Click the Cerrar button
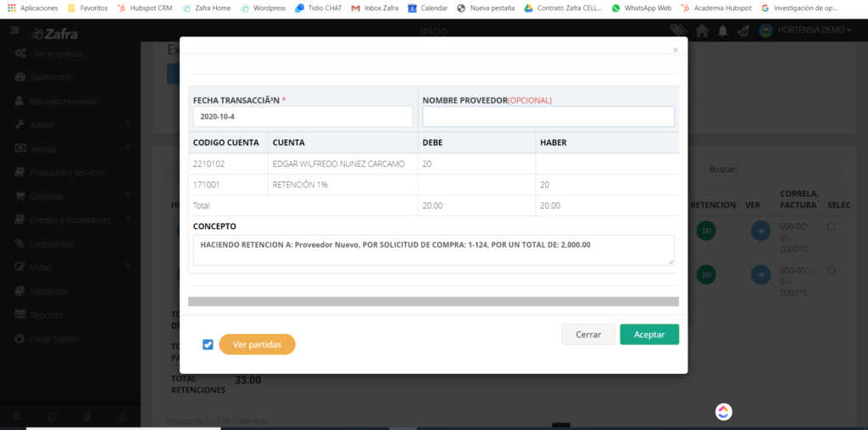868x430 pixels. [x=588, y=335]
